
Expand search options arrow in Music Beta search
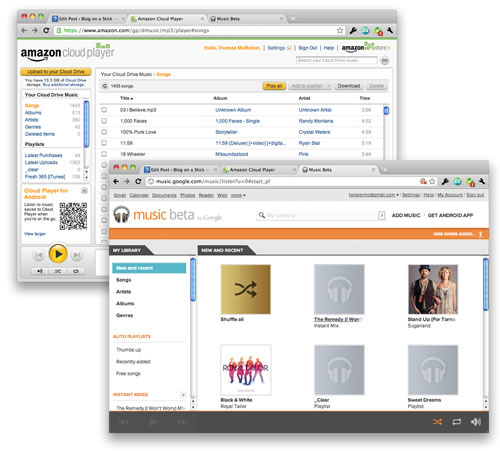point(382,216)
